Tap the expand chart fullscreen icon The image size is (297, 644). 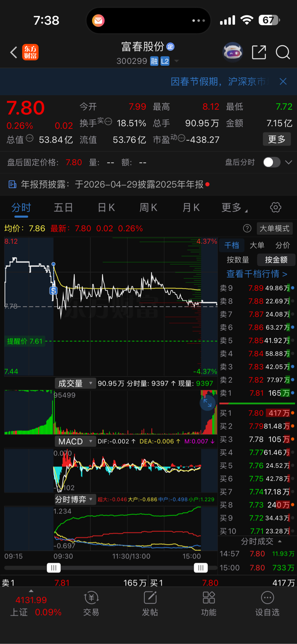point(208,403)
